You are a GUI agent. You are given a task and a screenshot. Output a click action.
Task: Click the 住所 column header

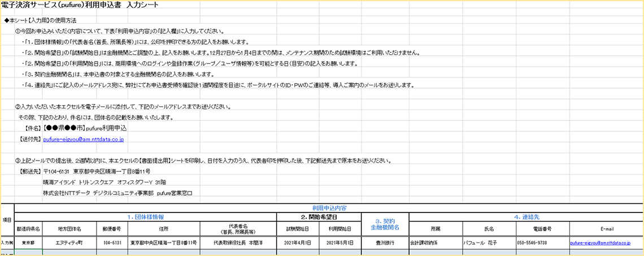click(x=163, y=228)
